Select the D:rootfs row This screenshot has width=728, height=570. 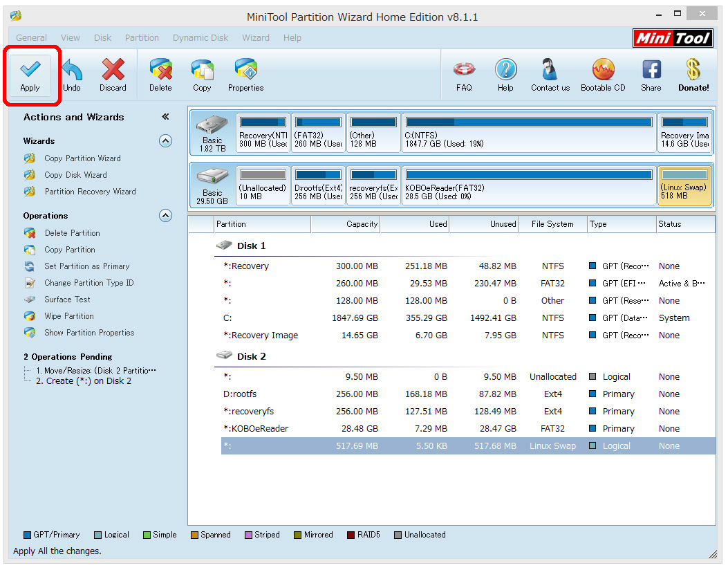point(468,394)
